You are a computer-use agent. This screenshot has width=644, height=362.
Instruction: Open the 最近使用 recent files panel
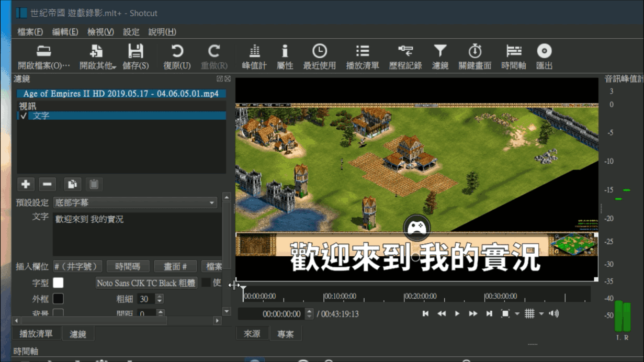[320, 56]
